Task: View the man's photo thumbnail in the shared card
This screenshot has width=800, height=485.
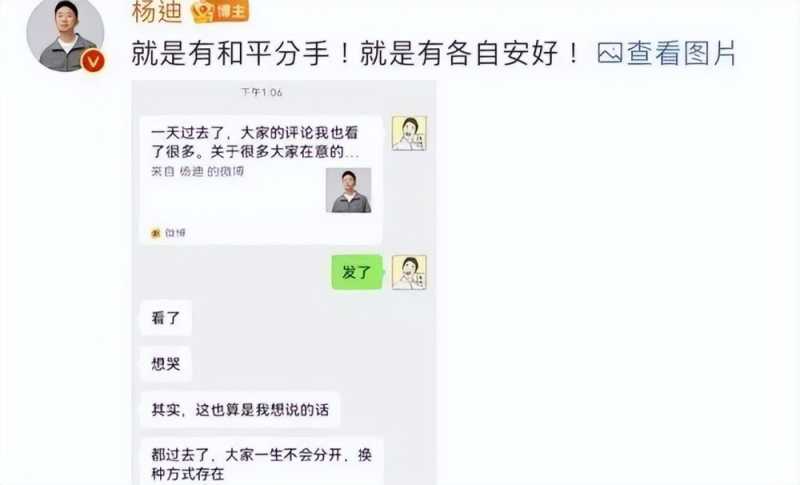Action: (x=348, y=190)
